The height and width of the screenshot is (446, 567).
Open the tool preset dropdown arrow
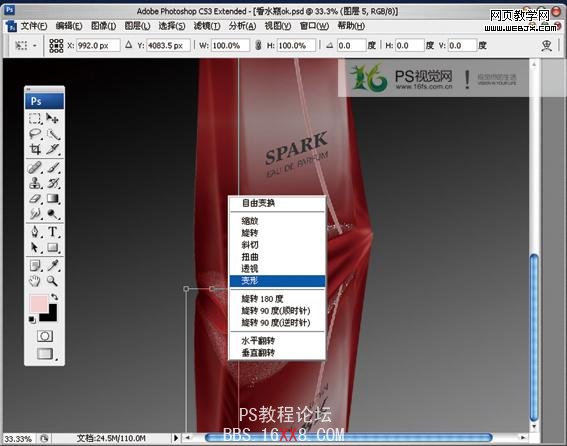tap(35, 46)
